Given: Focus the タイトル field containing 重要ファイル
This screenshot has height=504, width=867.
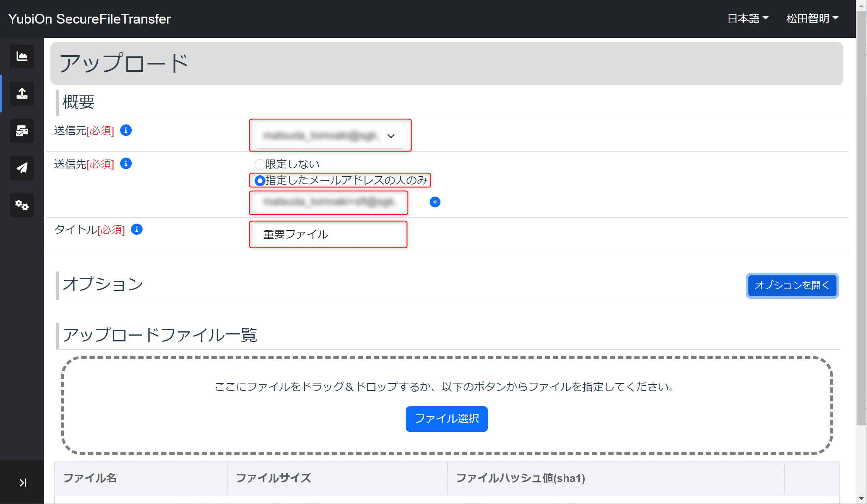Looking at the screenshot, I should (330, 234).
